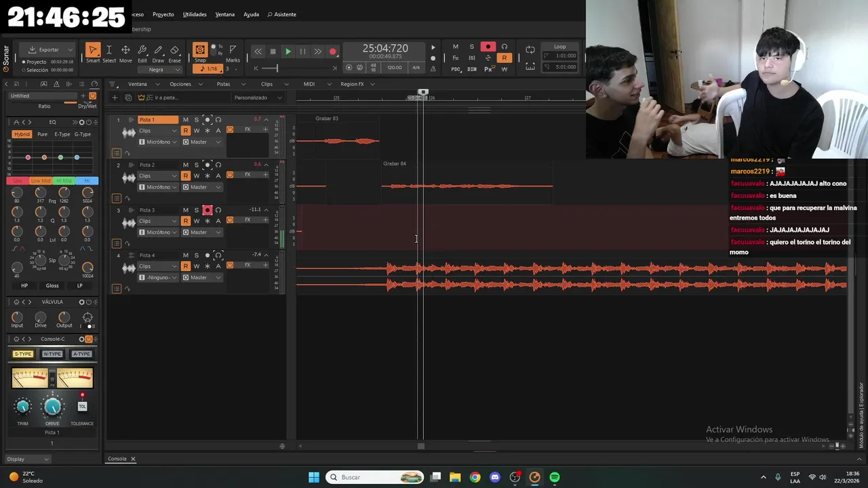Switch to the Draw tool
868x488 pixels.
point(158,54)
